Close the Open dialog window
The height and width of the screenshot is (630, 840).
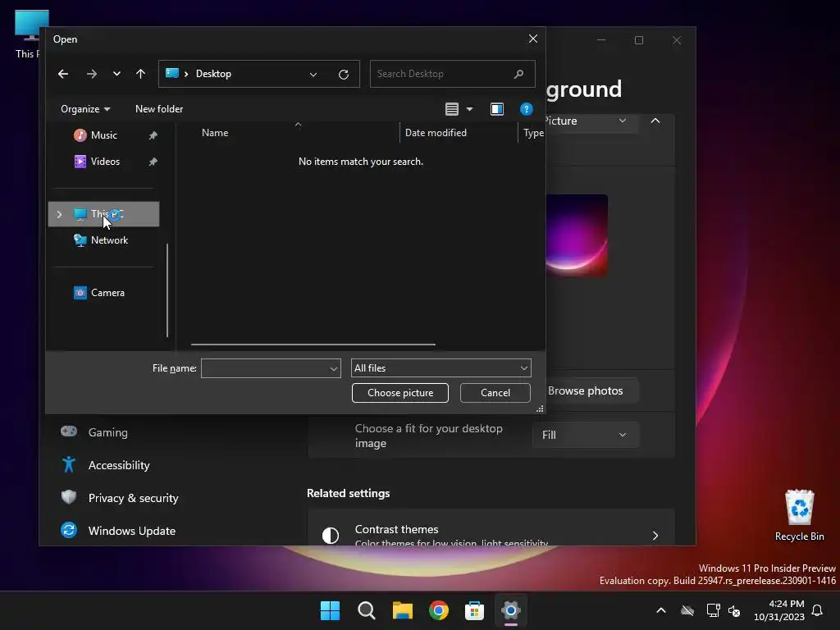point(532,39)
